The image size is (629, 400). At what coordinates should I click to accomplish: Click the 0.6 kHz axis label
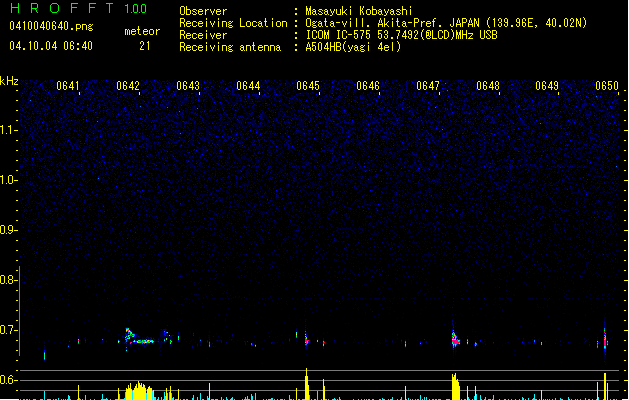8,380
